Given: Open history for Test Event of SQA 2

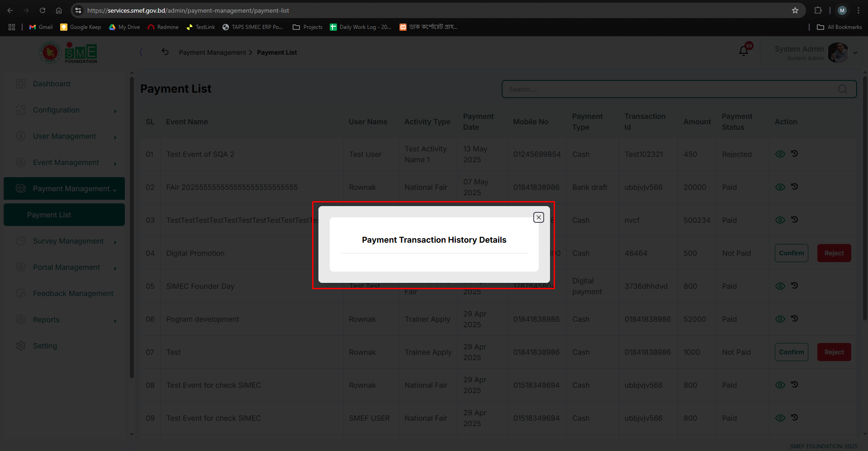Looking at the screenshot, I should (794, 154).
